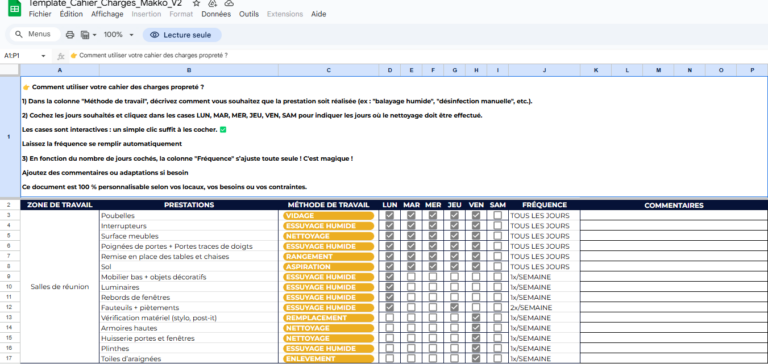The width and height of the screenshot is (768, 364).
Task: Click the COMMENTAIRES header cell
Action: (674, 205)
